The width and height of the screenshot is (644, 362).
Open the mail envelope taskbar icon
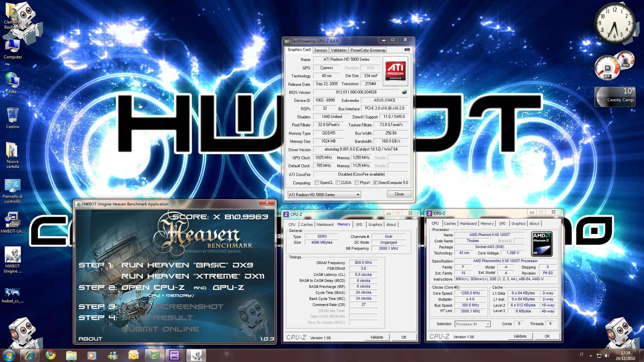(x=134, y=355)
